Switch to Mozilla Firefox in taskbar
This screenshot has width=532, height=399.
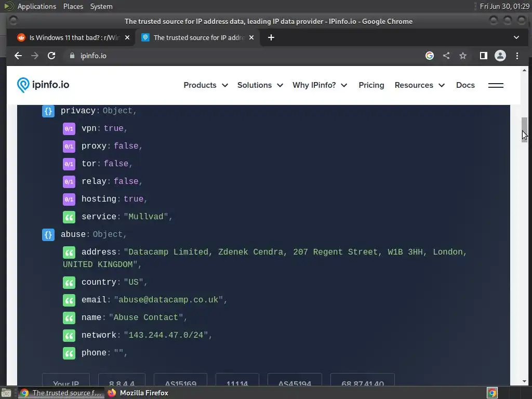click(138, 393)
